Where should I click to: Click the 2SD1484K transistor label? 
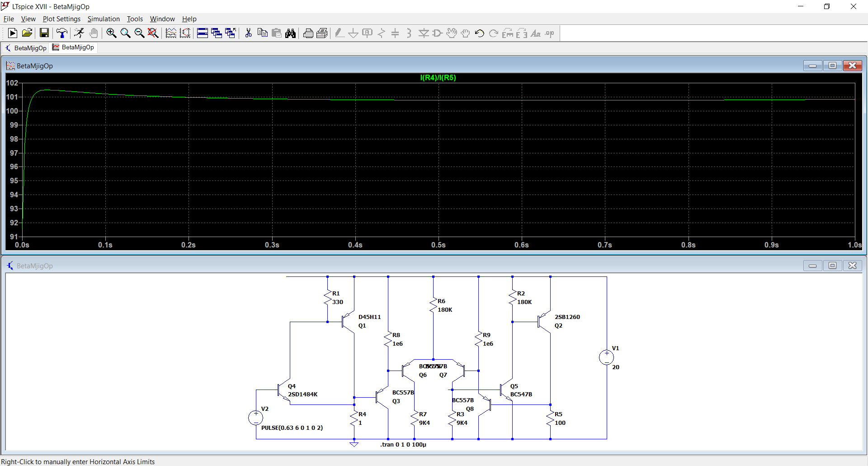[303, 394]
